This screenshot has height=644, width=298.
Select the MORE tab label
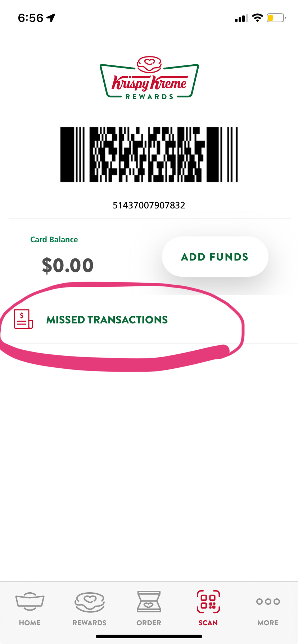[268, 623]
